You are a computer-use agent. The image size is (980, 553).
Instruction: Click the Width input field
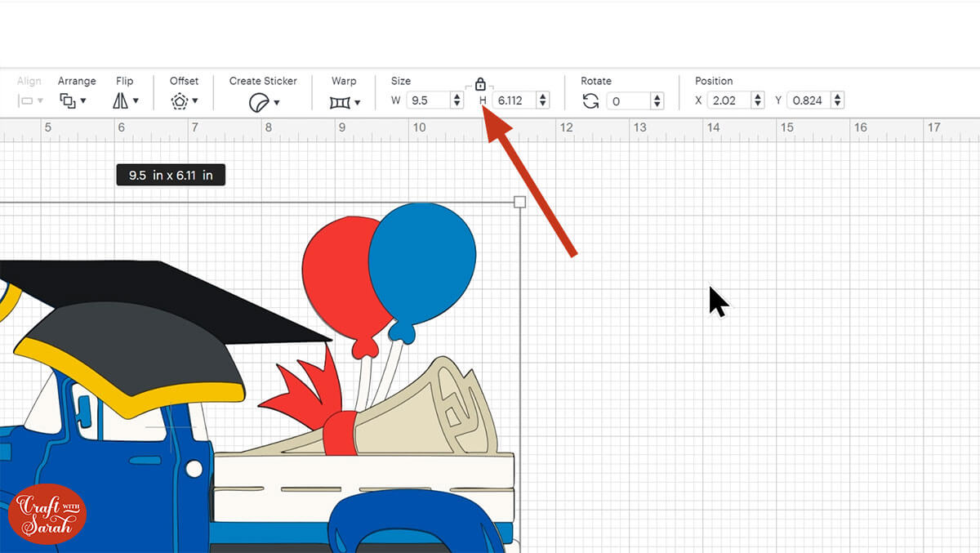coord(429,100)
